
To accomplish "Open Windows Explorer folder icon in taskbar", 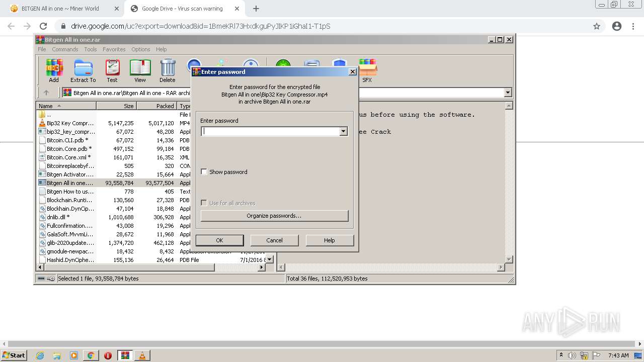I will [x=57, y=355].
